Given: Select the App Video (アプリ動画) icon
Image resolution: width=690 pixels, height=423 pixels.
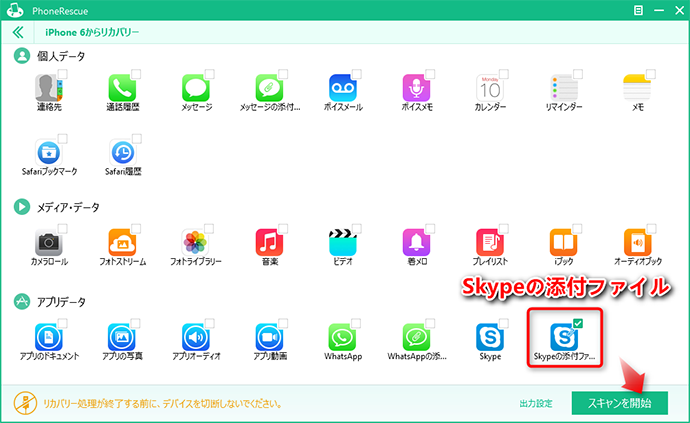Looking at the screenshot, I should coord(269,337).
